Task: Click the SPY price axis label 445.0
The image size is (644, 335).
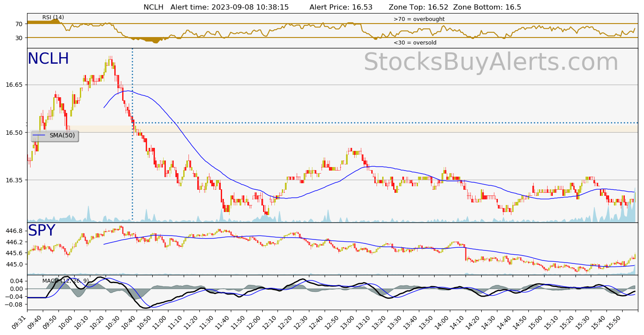Action: tap(14, 264)
